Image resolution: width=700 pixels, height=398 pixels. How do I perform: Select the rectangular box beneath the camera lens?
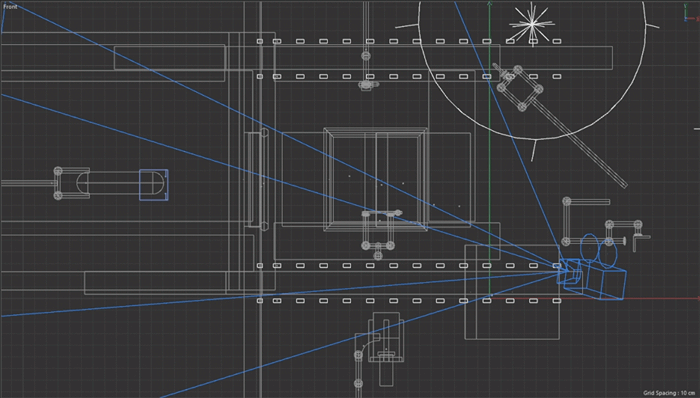pyautogui.click(x=512, y=292)
